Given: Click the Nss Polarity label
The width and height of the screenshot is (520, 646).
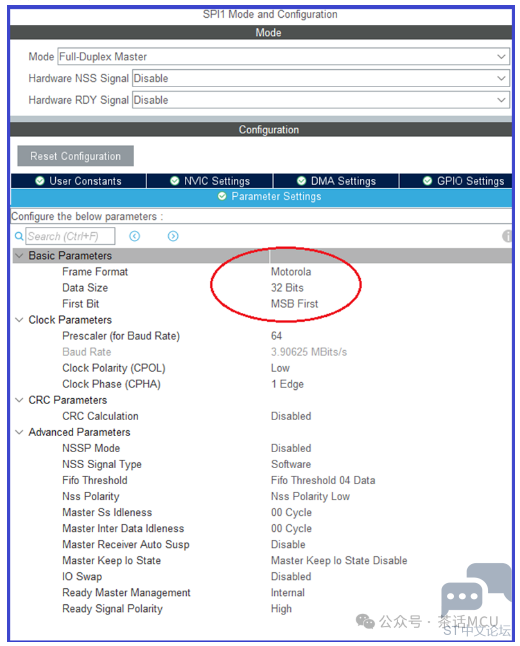Looking at the screenshot, I should [91, 496].
